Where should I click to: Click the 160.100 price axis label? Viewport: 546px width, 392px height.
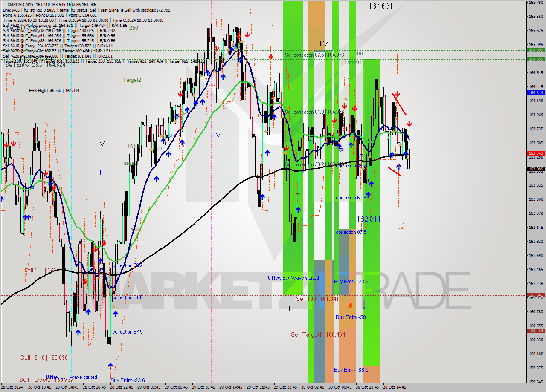coord(536,354)
